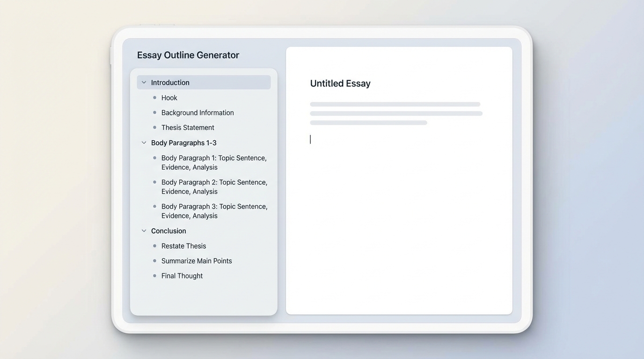Click the bullet icon next to Hook
The height and width of the screenshot is (359, 644).
(x=154, y=97)
